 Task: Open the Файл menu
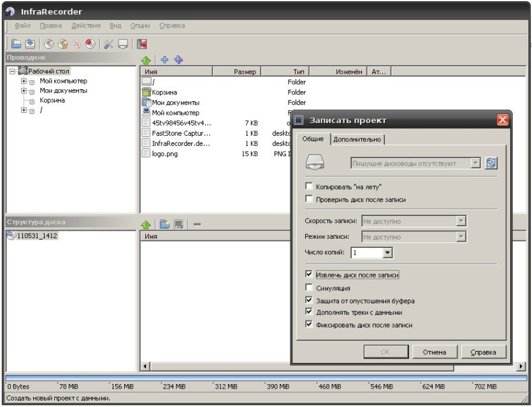[x=23, y=25]
